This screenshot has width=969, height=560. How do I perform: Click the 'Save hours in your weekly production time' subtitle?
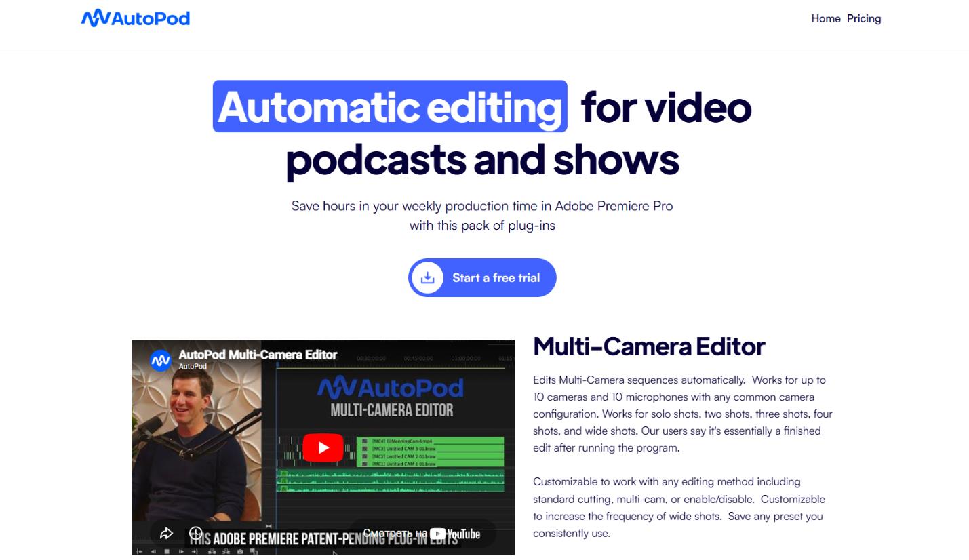tap(482, 216)
